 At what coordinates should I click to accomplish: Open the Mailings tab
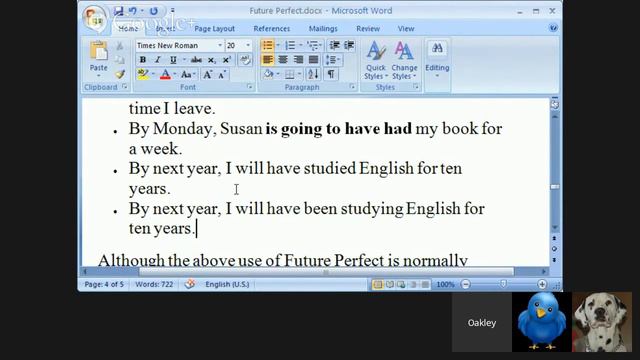323,29
